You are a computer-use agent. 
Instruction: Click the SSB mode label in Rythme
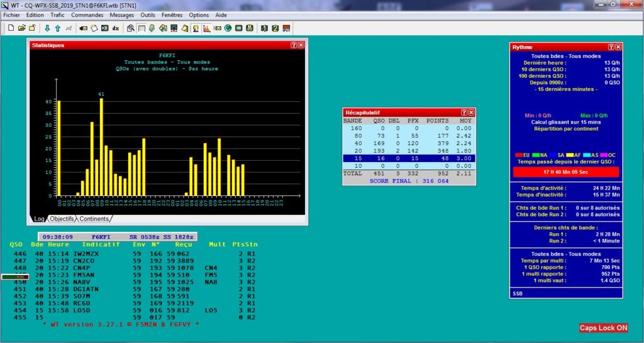coord(518,293)
